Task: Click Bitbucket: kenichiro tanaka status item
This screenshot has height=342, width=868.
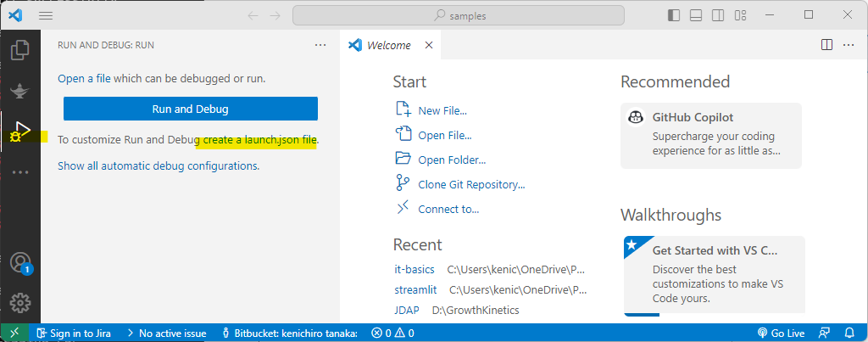Action: tap(290, 334)
